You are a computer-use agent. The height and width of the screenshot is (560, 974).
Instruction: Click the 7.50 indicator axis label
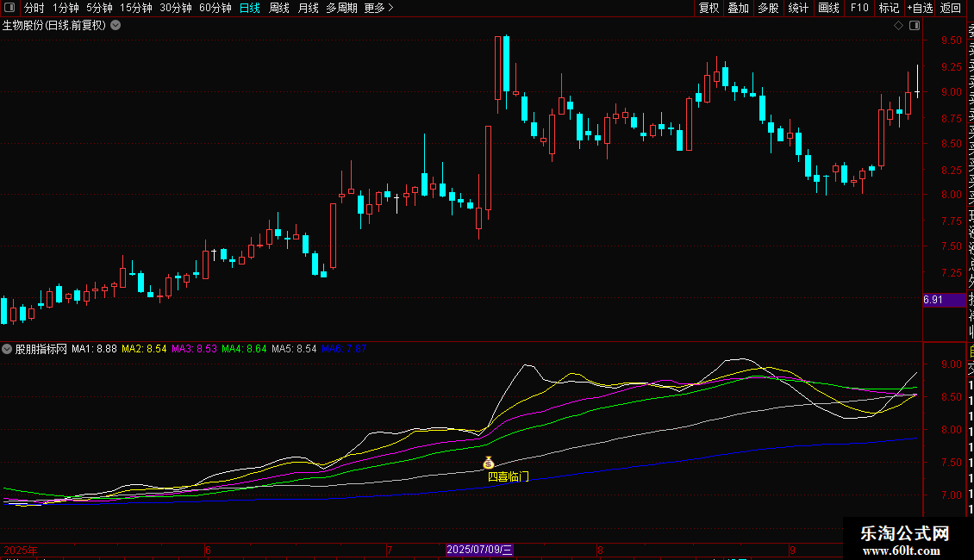pyautogui.click(x=952, y=463)
